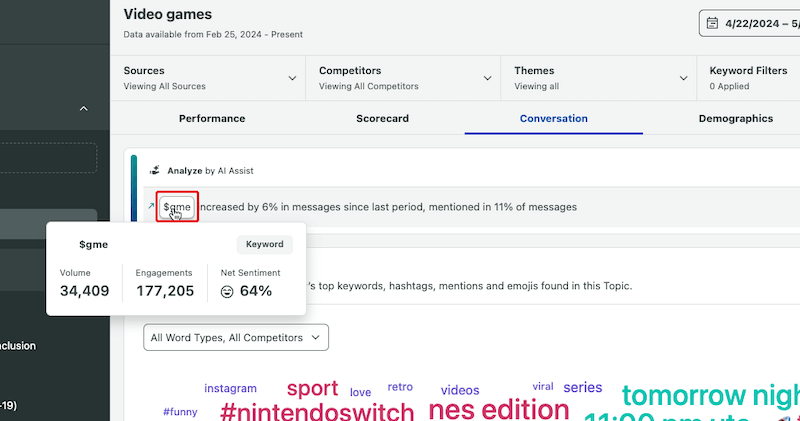This screenshot has height=421, width=800.
Task: Select the Conversation tab
Action: coord(553,118)
